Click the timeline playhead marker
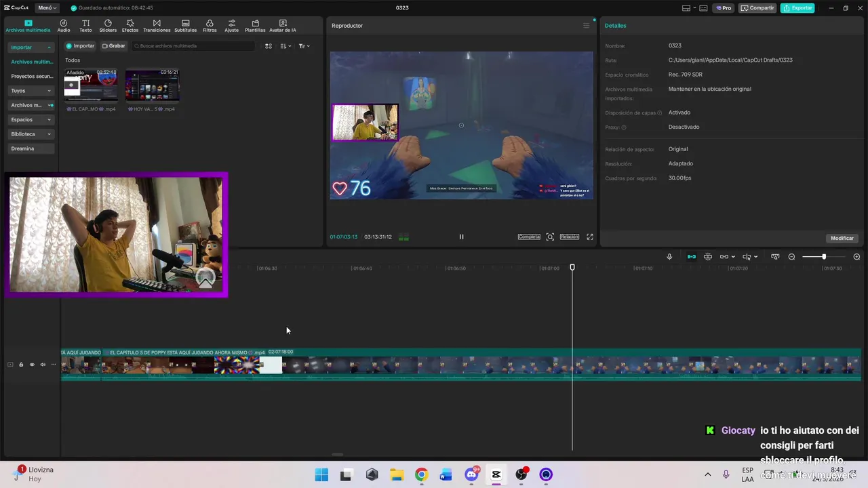The image size is (868, 488). click(x=572, y=268)
